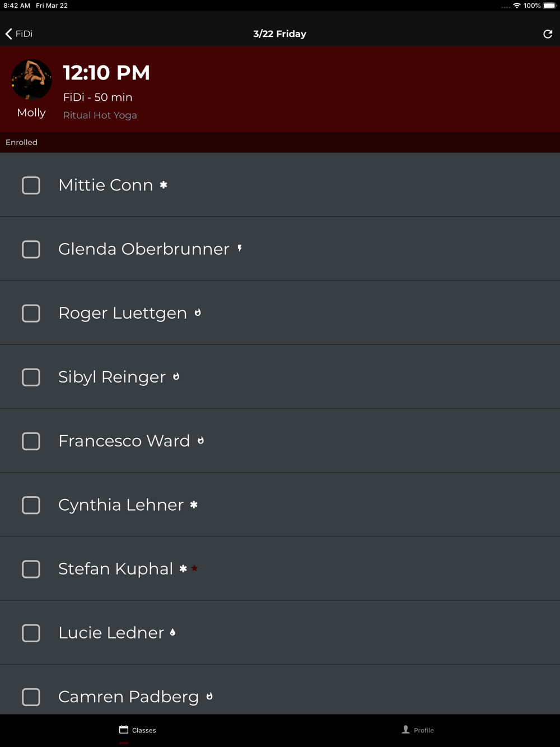
Task: Switch to the Profile tab
Action: pyautogui.click(x=418, y=730)
